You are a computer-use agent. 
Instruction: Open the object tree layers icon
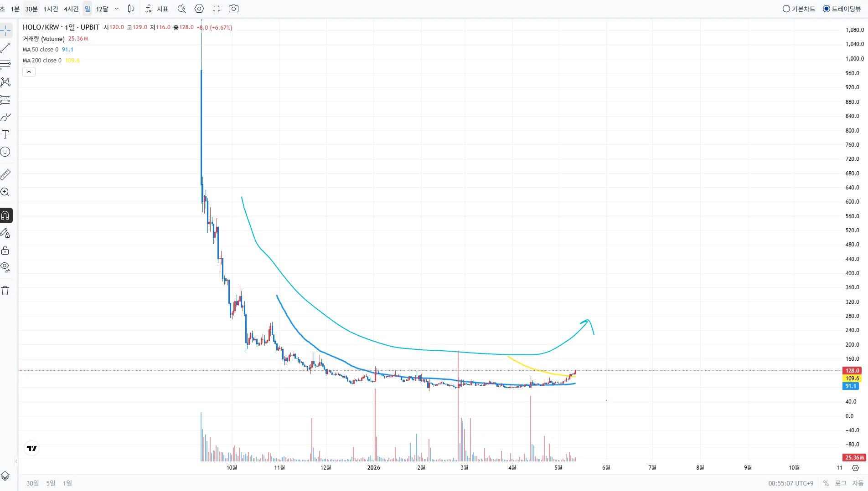(5, 476)
